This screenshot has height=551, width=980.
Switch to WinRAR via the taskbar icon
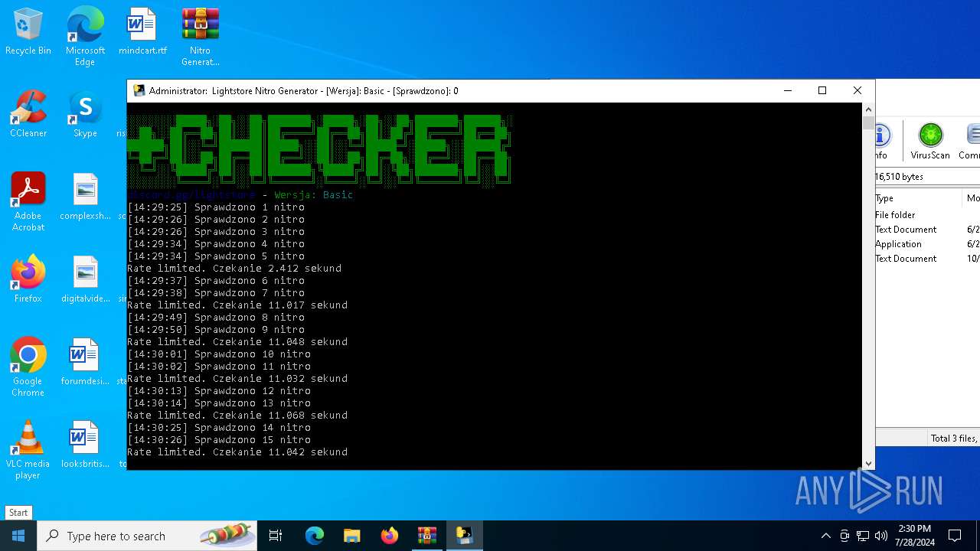pyautogui.click(x=427, y=536)
